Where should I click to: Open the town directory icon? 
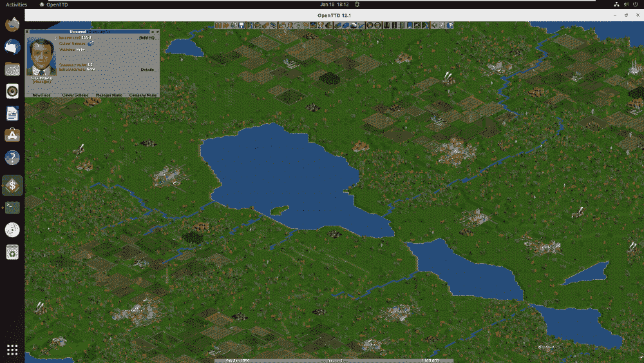tap(258, 26)
